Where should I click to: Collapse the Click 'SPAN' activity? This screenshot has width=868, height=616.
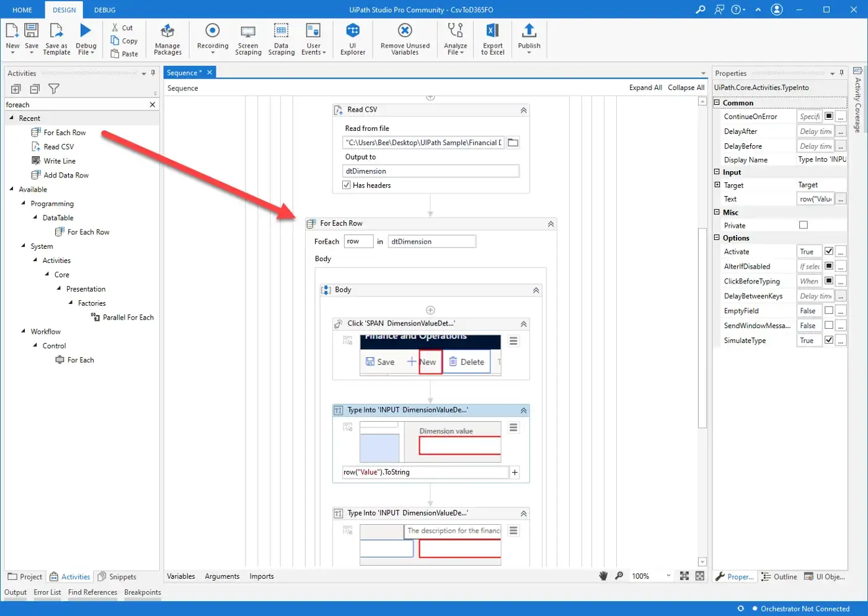[x=523, y=324]
